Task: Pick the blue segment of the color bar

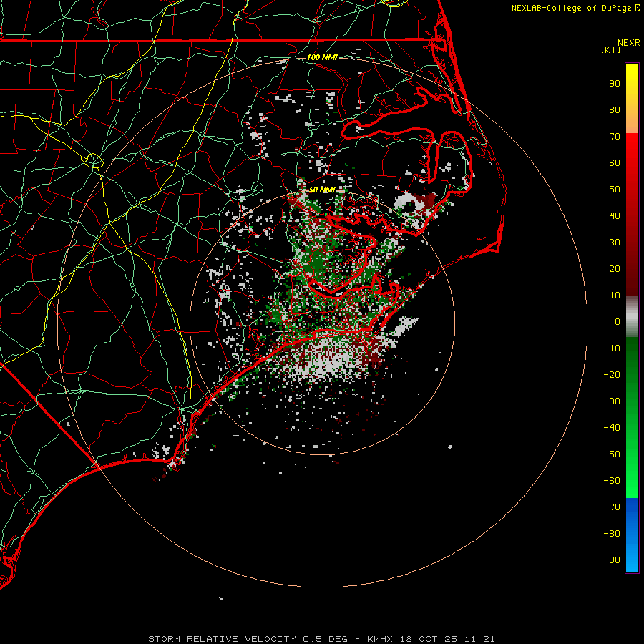Action: click(x=632, y=535)
